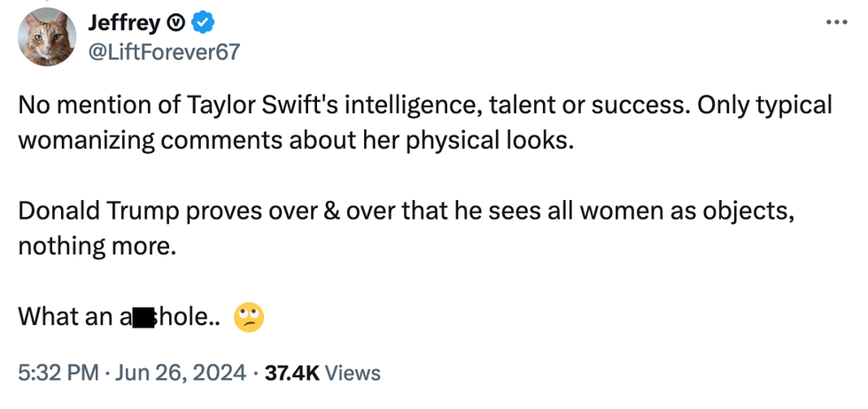Click the "Views" label
This screenshot has width=868, height=409.
coord(353,373)
